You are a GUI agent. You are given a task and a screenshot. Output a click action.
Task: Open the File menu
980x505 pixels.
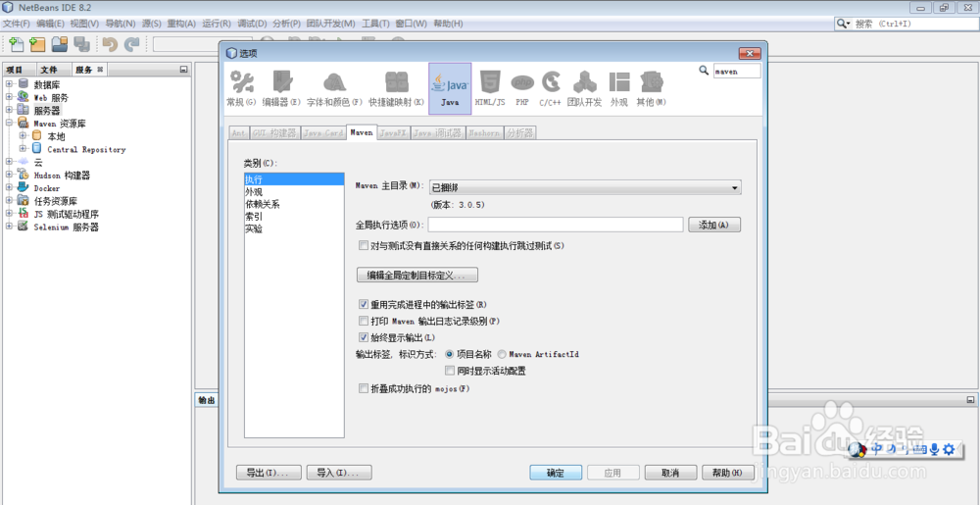click(x=17, y=24)
